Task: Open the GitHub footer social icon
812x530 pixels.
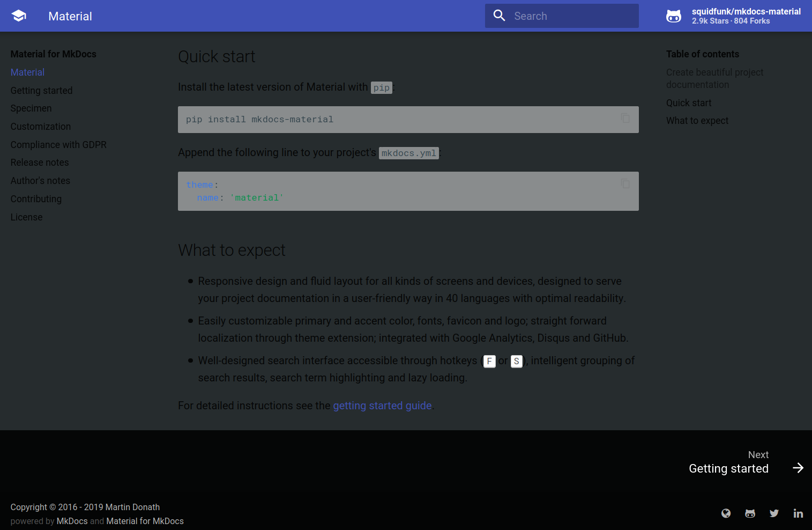Action: pyautogui.click(x=750, y=513)
